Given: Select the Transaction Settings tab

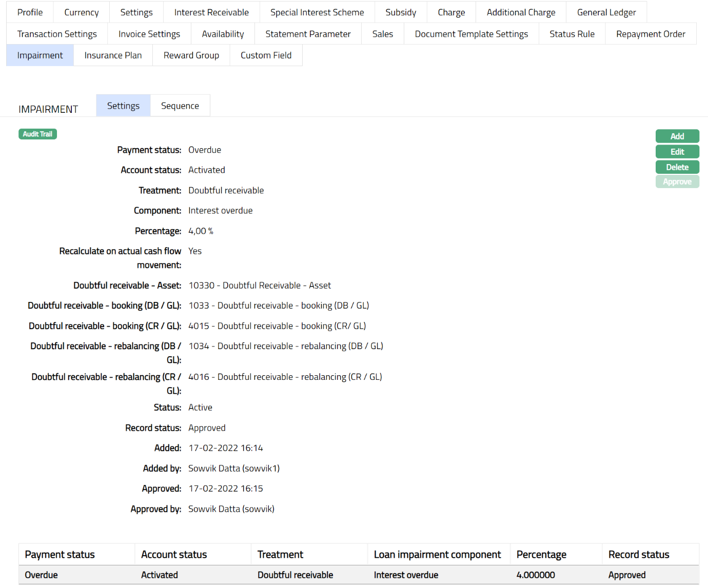Looking at the screenshot, I should [x=57, y=34].
